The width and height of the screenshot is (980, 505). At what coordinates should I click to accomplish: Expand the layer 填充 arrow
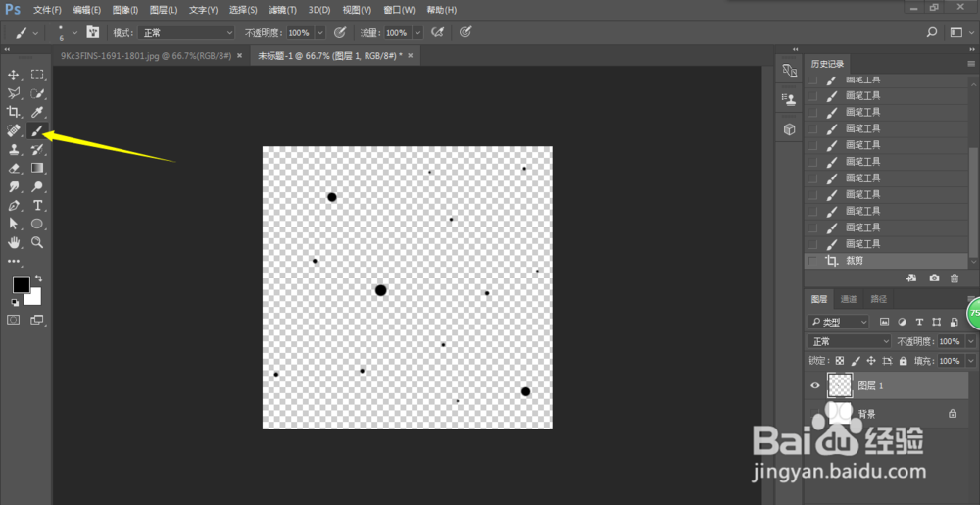(x=970, y=361)
